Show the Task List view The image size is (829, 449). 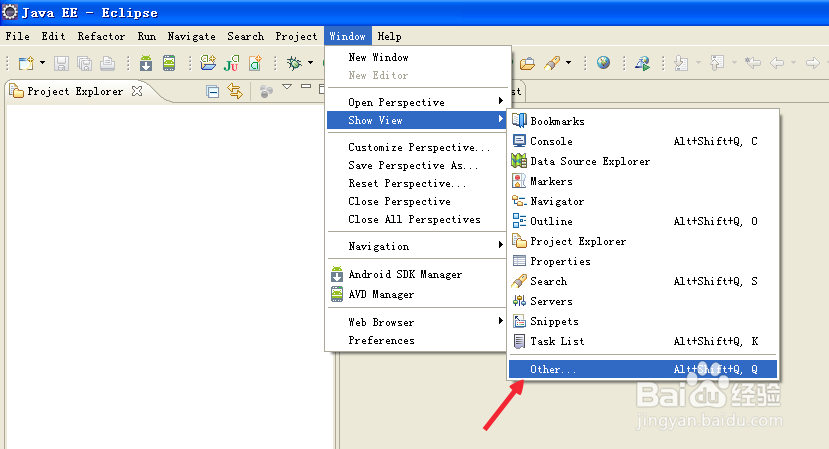coord(642,341)
